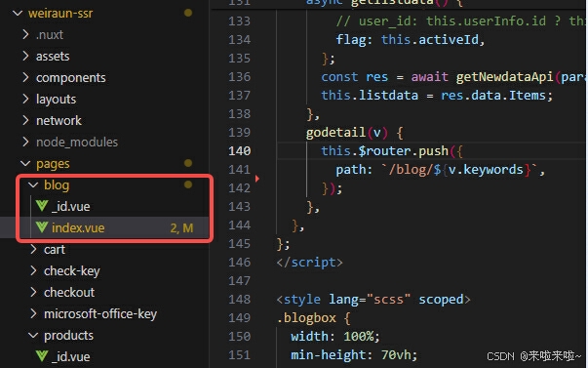Open _id.vue under blog folder
Screen dimensions: 588x368
tap(71, 207)
